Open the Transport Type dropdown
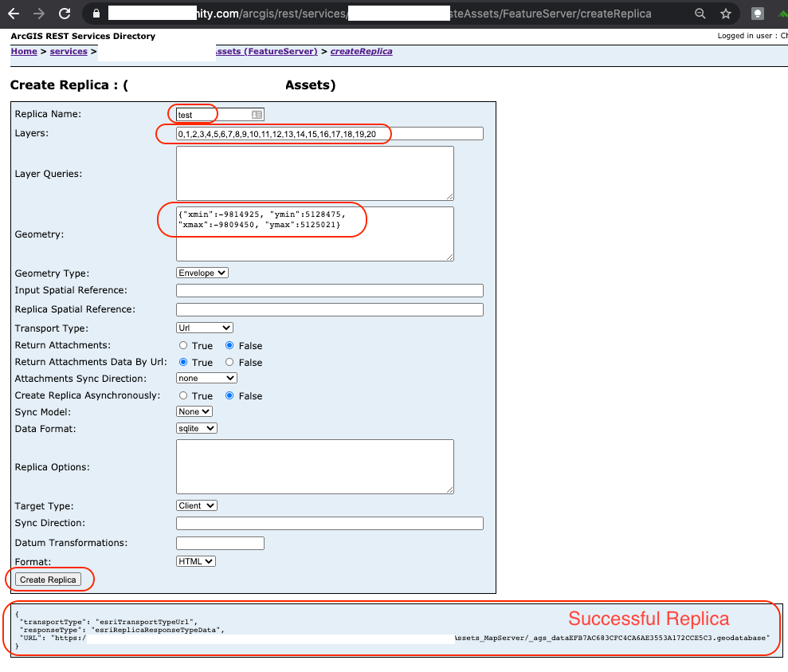This screenshot has width=788, height=672. (x=204, y=328)
